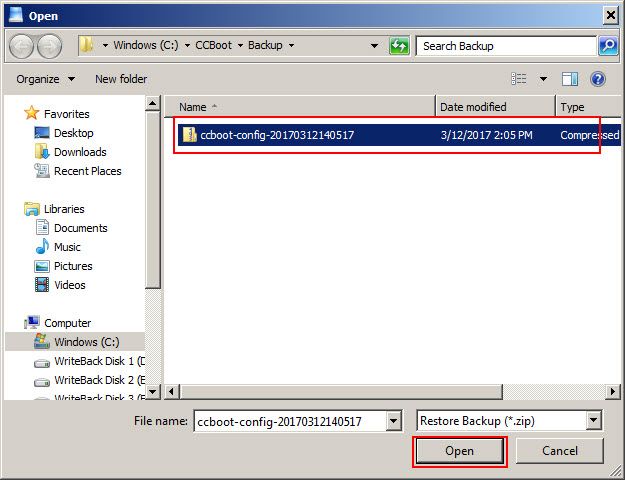
Task: Select Videos under Libraries
Action: pyautogui.click(x=70, y=285)
